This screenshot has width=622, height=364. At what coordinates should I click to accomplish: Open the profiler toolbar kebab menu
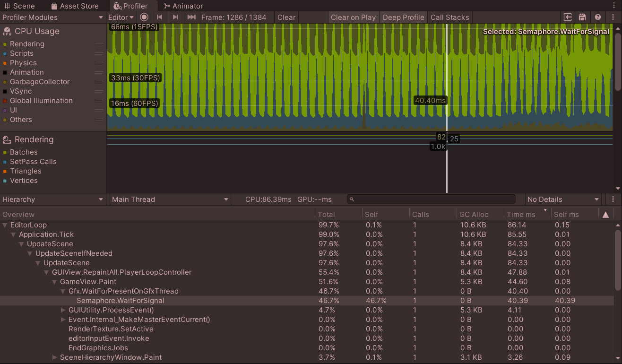point(613,17)
